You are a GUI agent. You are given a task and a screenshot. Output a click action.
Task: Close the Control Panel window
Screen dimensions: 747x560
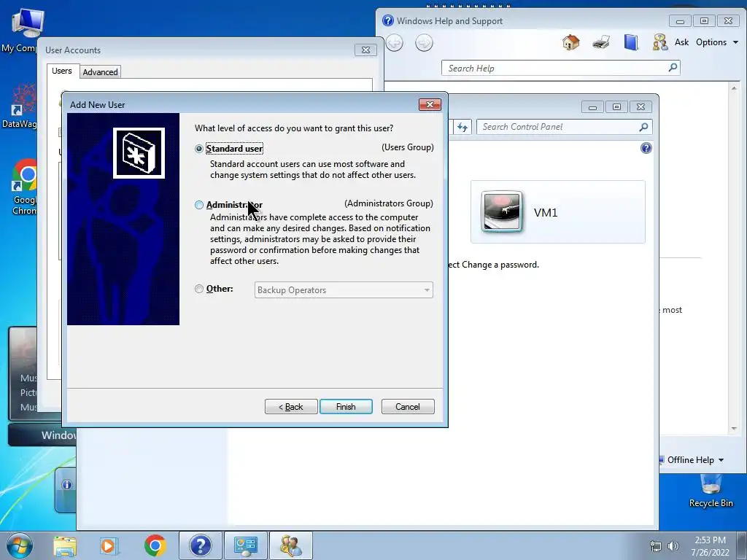pos(640,107)
